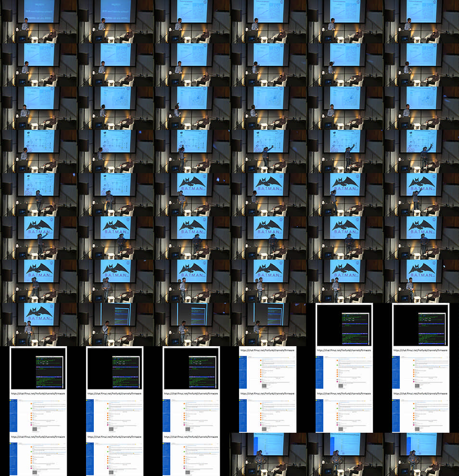Select the first full-frame terminal capture thumbnail
Screen dimensions: 459x476
click(344, 326)
